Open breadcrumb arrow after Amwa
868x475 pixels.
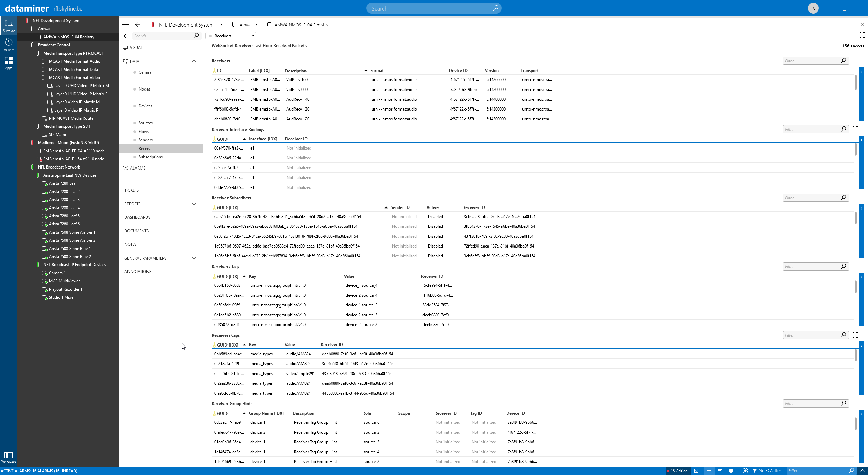pos(257,24)
